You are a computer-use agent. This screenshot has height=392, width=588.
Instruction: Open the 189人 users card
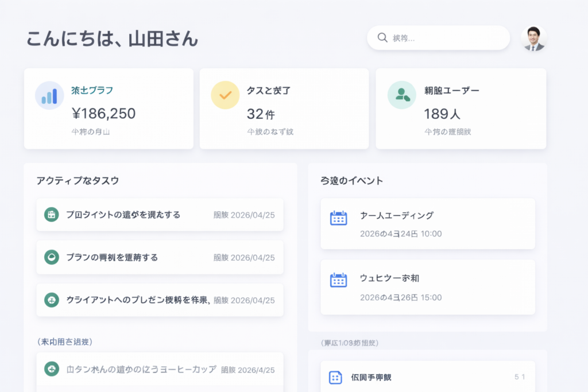pyautogui.click(x=461, y=108)
